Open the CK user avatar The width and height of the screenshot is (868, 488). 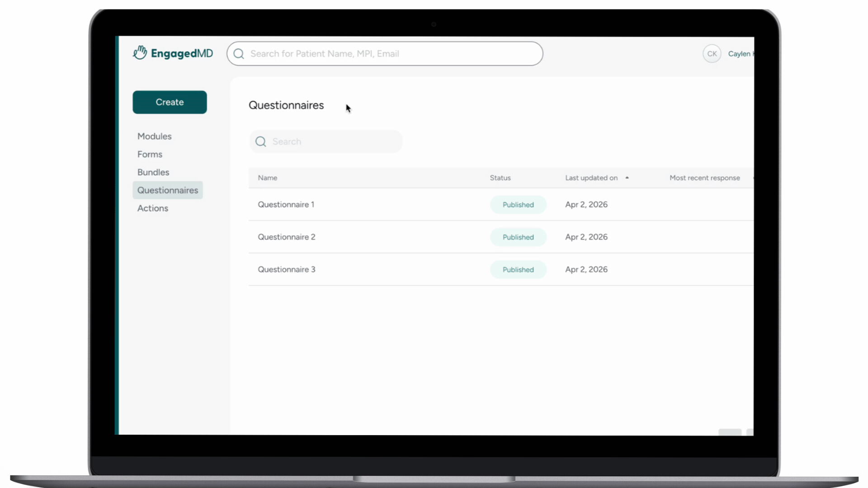click(x=712, y=54)
